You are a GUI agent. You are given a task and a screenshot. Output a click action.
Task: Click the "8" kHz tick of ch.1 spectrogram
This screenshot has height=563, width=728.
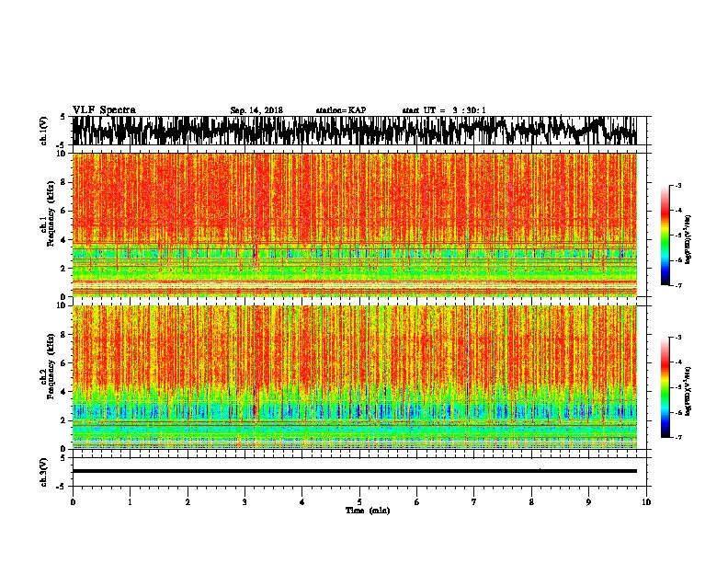pyautogui.click(x=63, y=182)
